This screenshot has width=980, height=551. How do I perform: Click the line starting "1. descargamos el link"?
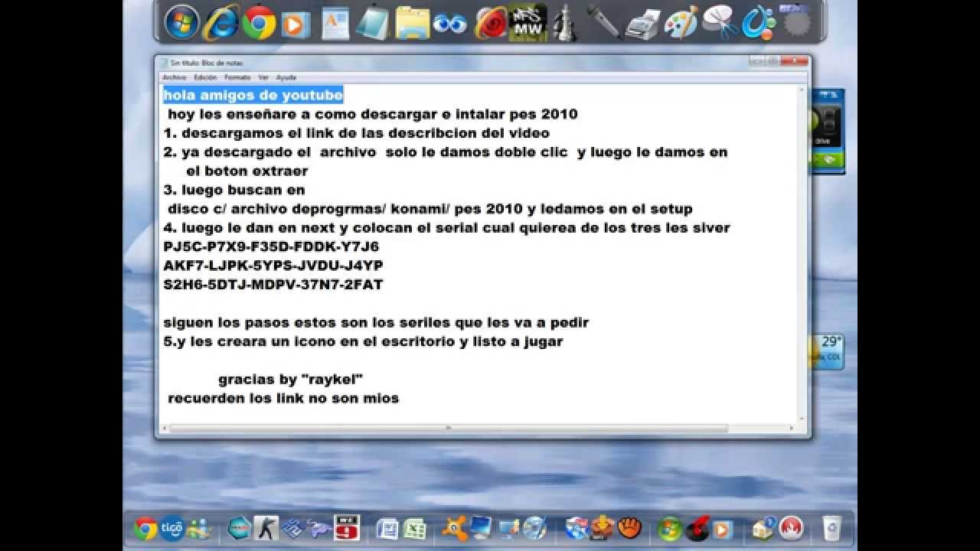click(356, 133)
